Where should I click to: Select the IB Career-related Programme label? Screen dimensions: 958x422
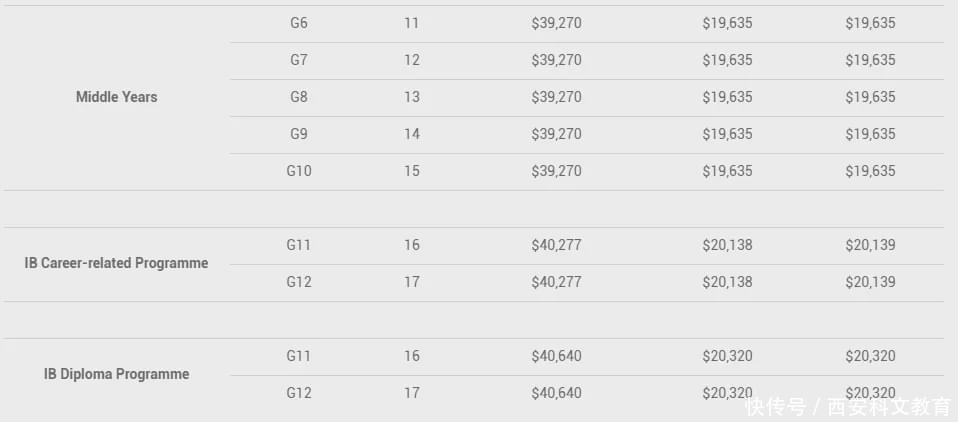(117, 263)
